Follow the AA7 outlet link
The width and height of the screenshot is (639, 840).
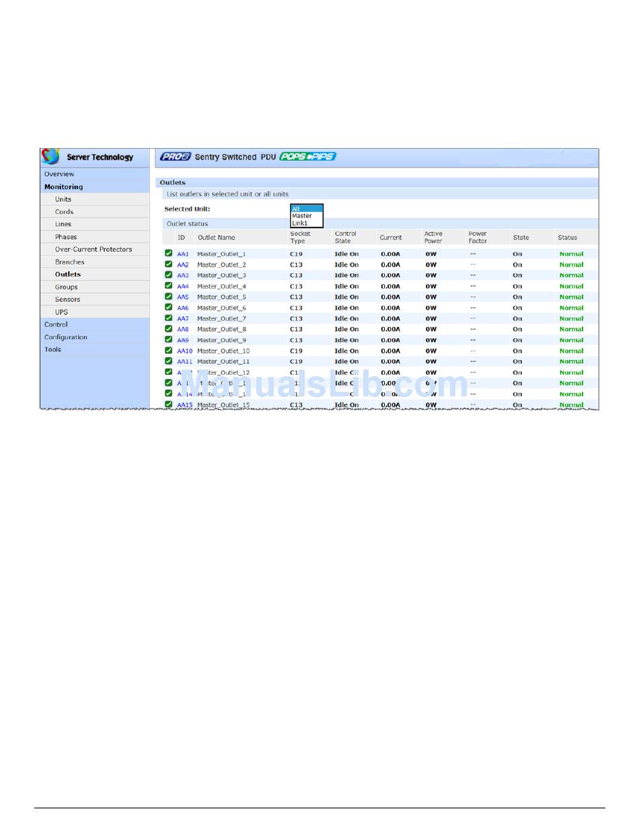pyautogui.click(x=183, y=318)
